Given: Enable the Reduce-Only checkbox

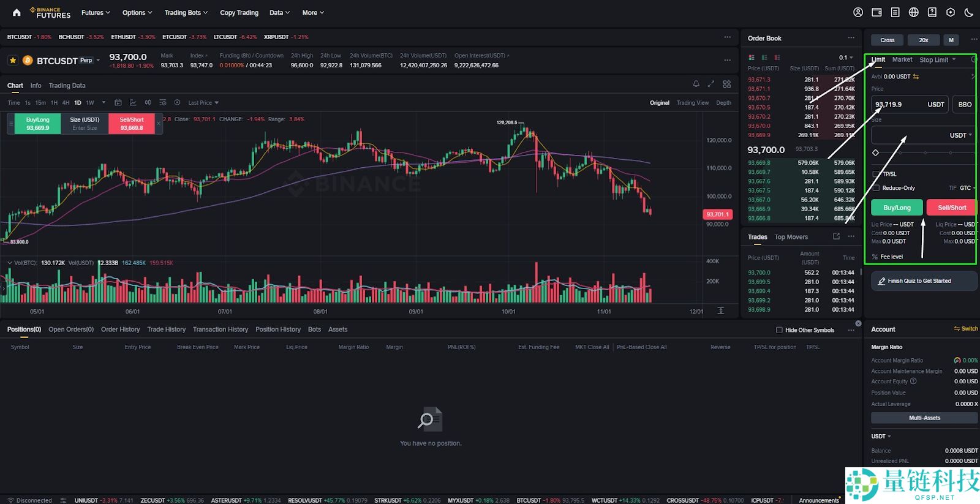Looking at the screenshot, I should [876, 188].
